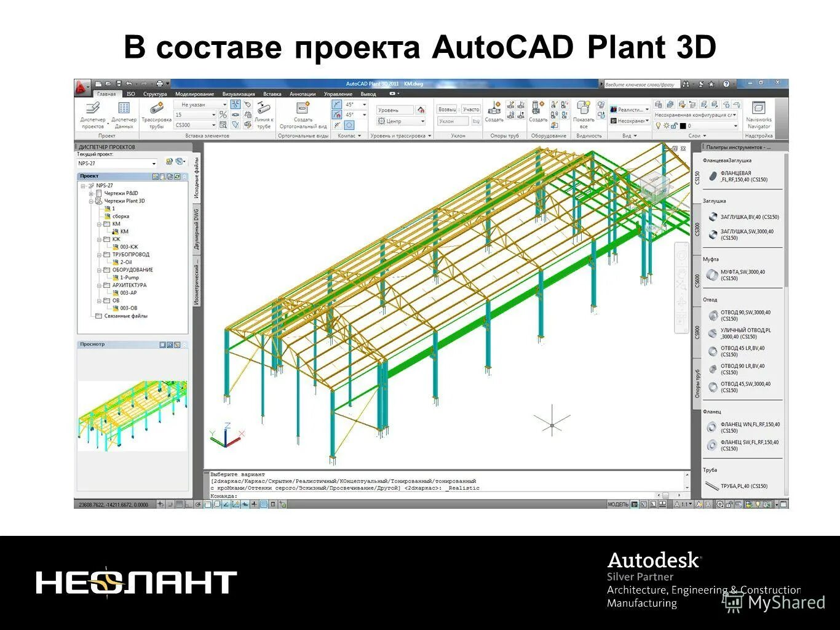840x630 pixels.
Task: Select the CS300 palette side tab
Action: click(x=697, y=229)
